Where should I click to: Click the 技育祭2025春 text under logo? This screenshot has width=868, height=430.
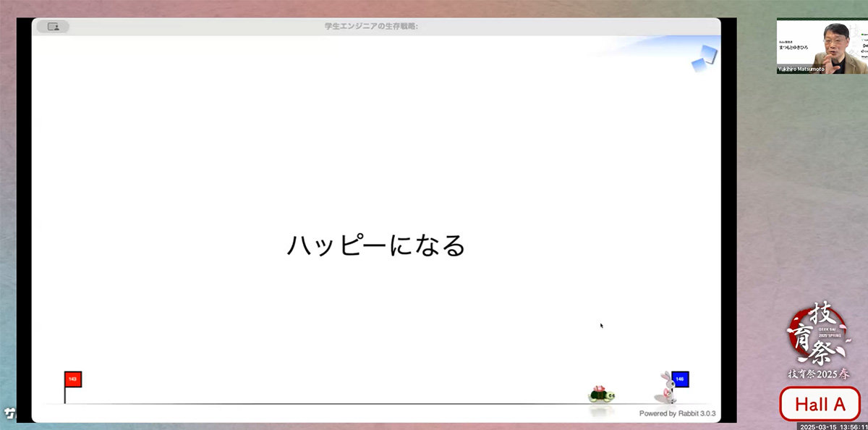point(818,374)
